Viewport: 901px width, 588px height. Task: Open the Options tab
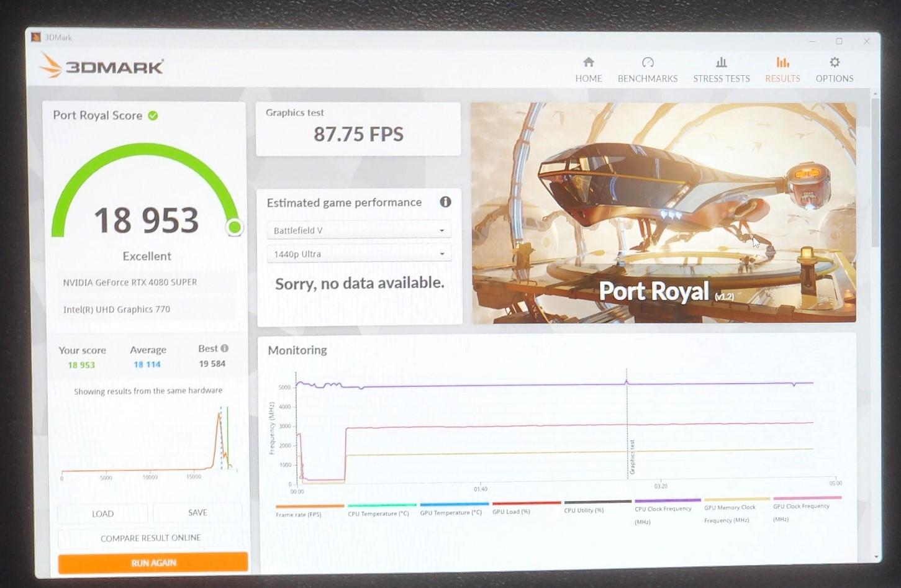[834, 70]
